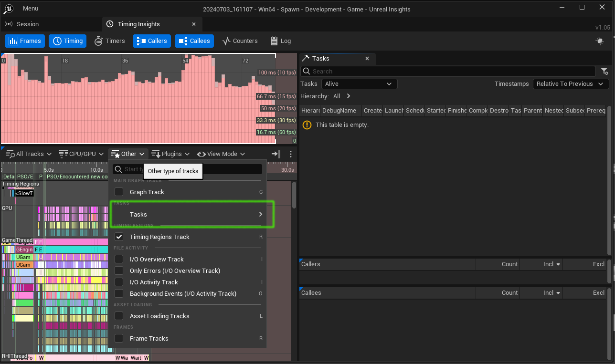Viewport: 615px width, 364px height.
Task: Click the track filter search field
Action: point(187,169)
